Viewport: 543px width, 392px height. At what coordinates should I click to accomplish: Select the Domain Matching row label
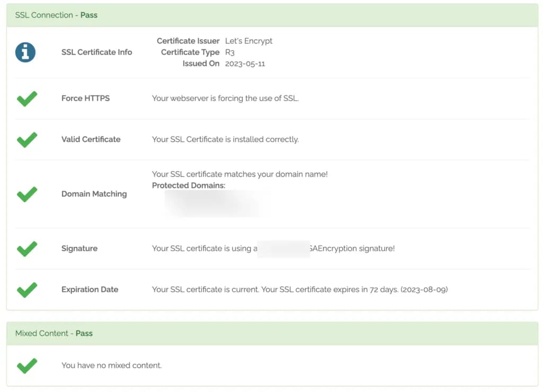click(94, 194)
